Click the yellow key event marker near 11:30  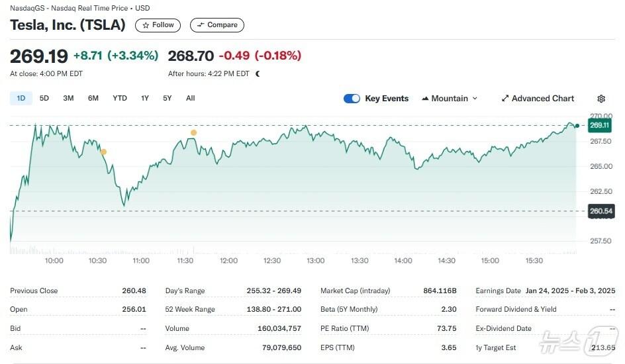coord(193,133)
